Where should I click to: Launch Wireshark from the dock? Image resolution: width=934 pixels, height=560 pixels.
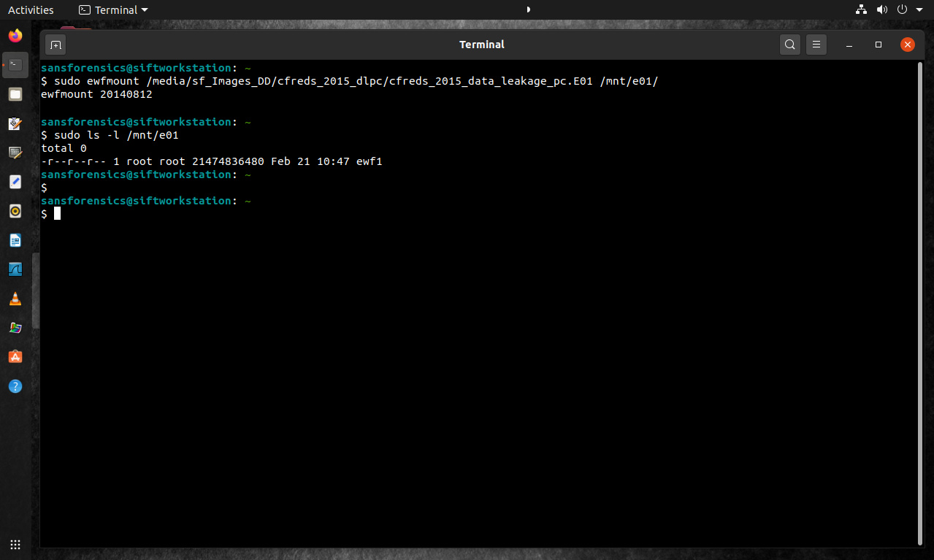click(x=15, y=269)
